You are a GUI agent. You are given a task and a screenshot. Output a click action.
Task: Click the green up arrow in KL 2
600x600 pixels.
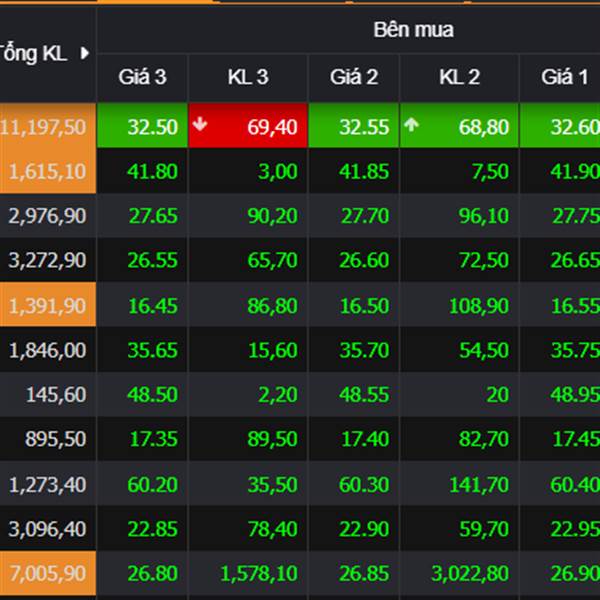(x=411, y=126)
